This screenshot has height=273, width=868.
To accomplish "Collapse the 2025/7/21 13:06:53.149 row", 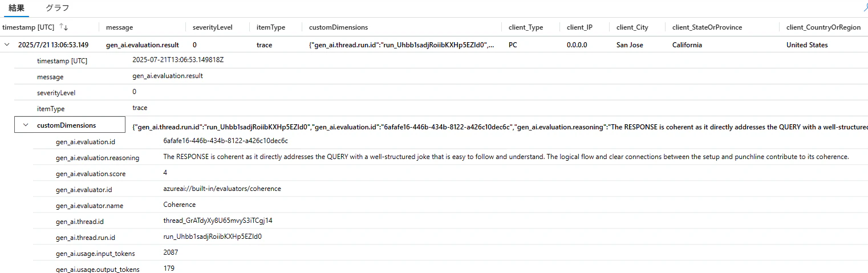I will (6, 45).
